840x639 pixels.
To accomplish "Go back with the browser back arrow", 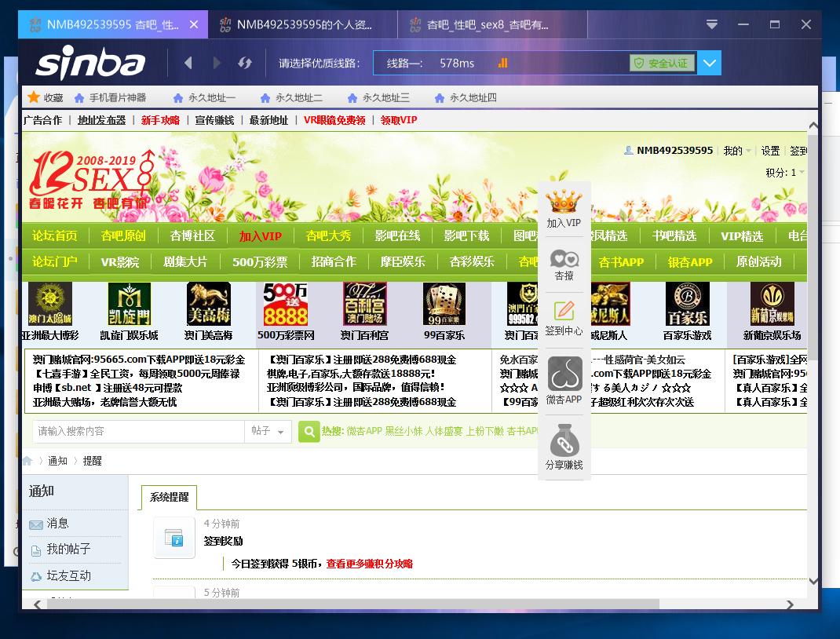I will (188, 63).
